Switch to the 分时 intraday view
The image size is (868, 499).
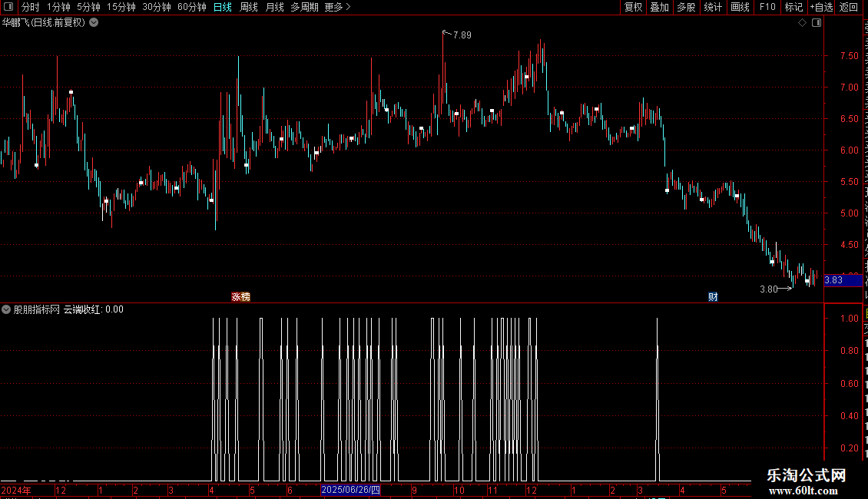[31, 7]
